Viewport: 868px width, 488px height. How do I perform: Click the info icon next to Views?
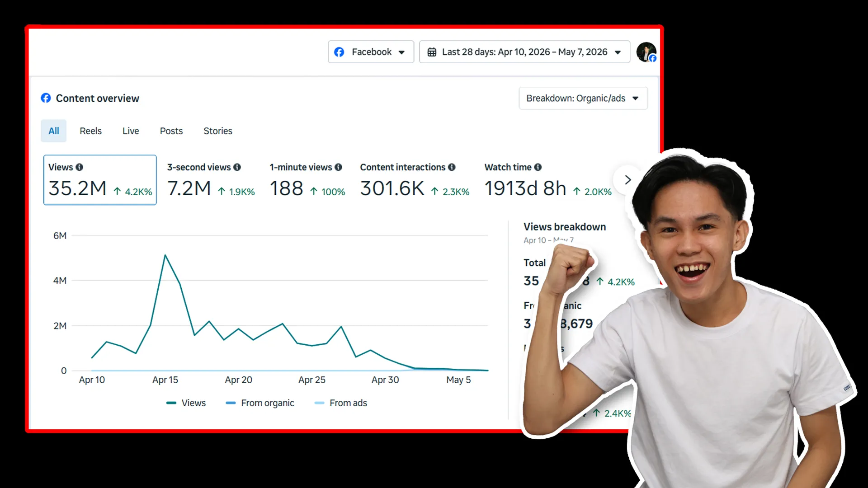(x=80, y=167)
